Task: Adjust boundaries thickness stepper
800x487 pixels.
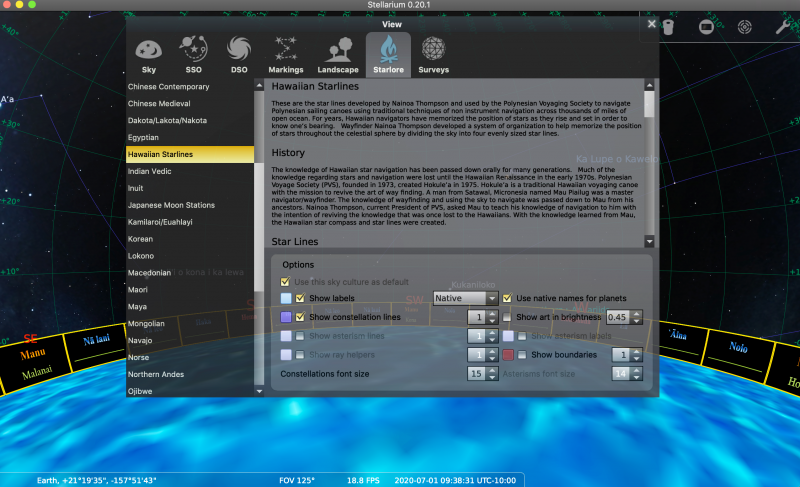Action: 627,355
